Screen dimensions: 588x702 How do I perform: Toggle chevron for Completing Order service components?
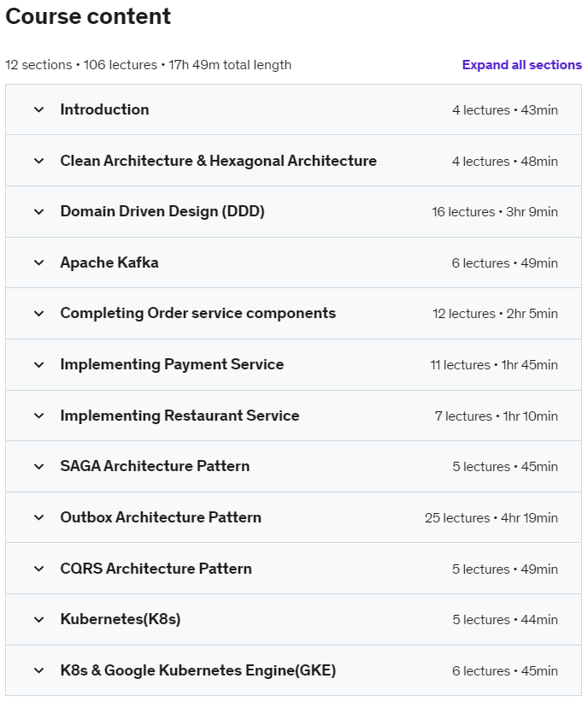[x=38, y=314]
